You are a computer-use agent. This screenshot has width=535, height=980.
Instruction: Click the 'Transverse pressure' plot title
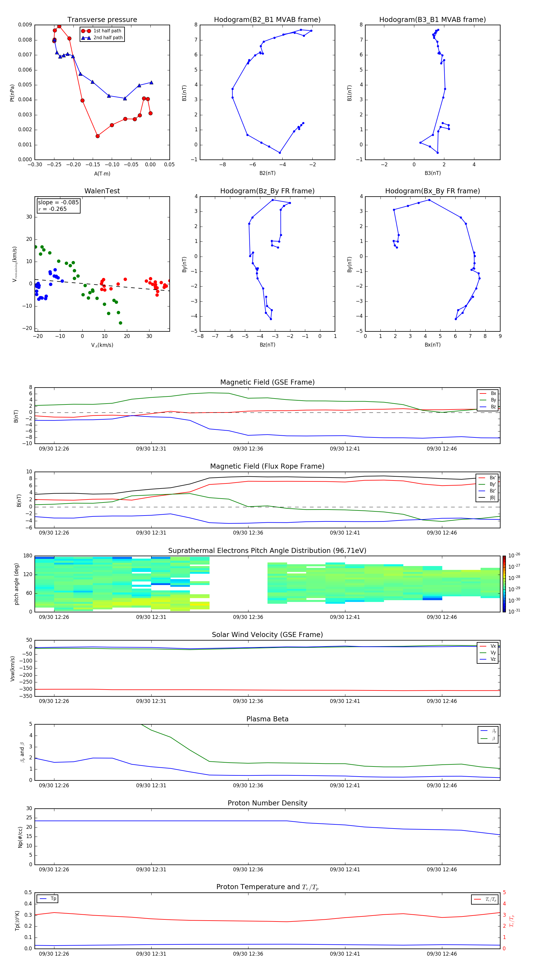pyautogui.click(x=102, y=20)
